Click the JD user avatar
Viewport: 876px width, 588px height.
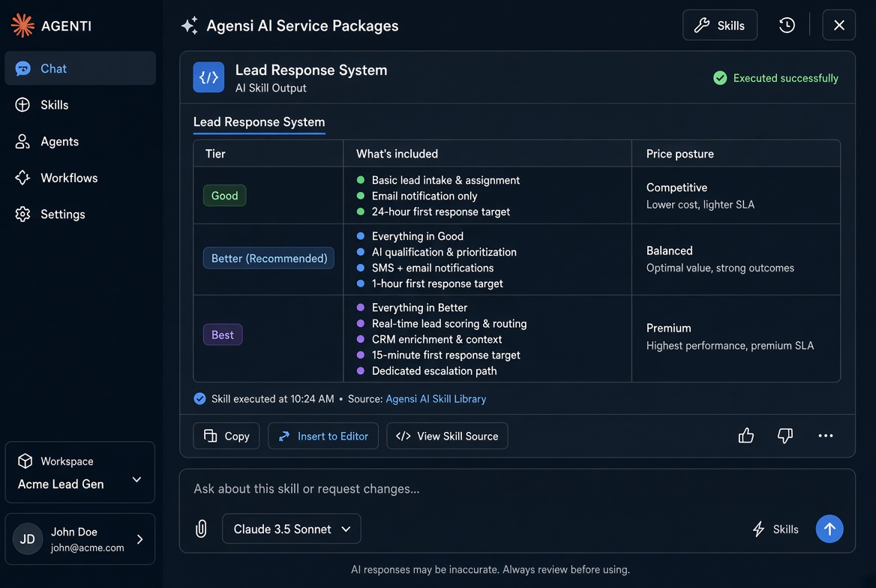pos(27,538)
